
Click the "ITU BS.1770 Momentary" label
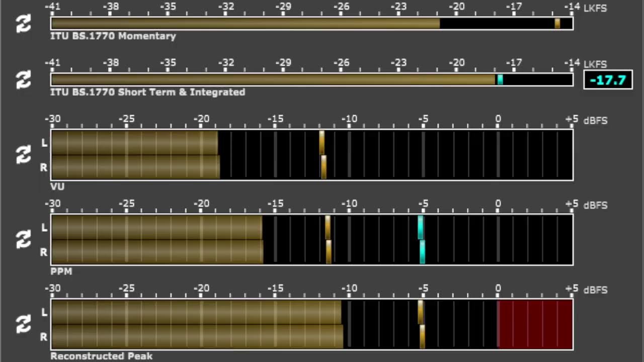pos(113,36)
